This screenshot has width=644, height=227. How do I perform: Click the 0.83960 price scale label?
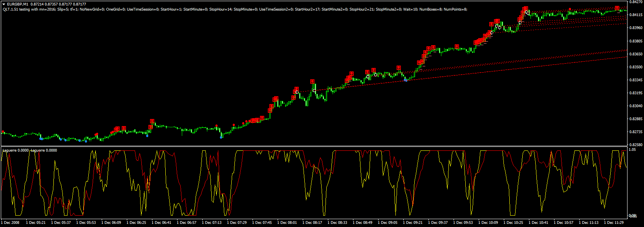636,28
